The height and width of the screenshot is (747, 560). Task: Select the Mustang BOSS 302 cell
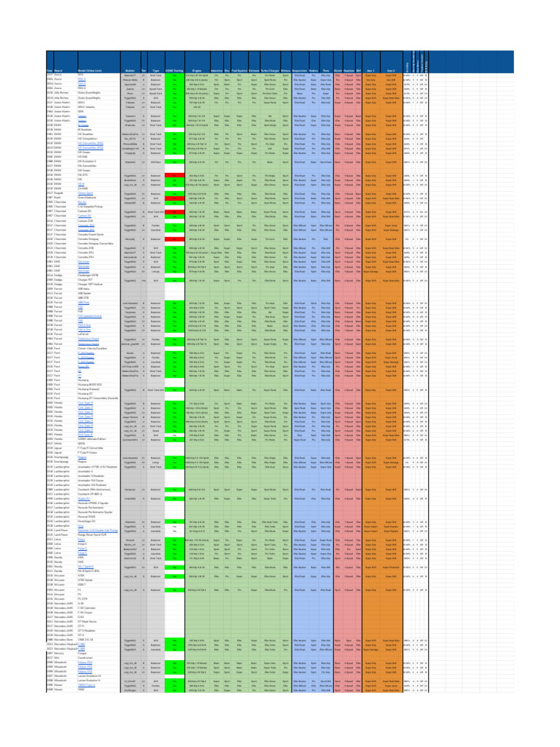point(98,384)
